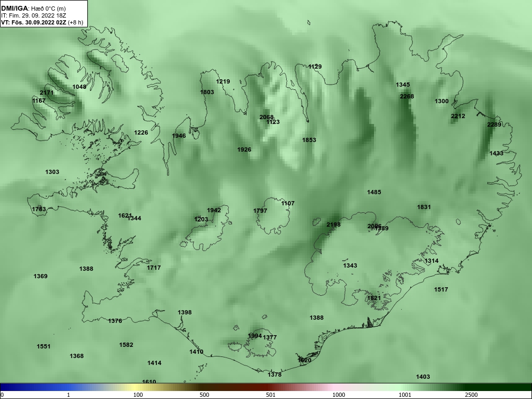Select the 1414 value
This screenshot has height=399, width=532.
(x=154, y=363)
